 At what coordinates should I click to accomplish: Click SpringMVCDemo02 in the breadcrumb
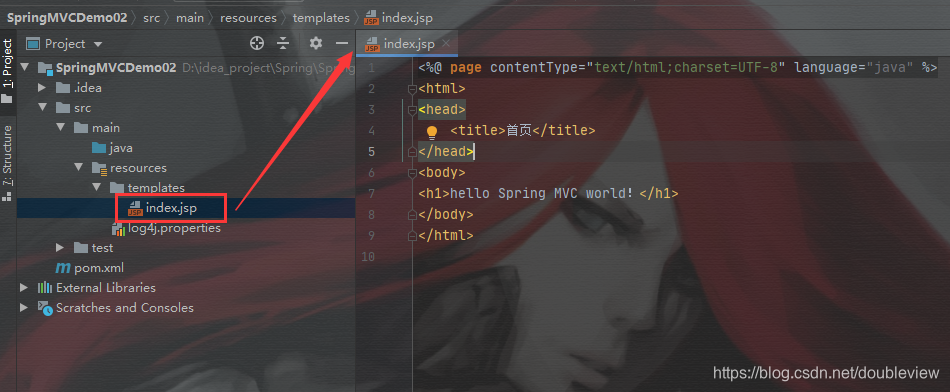67,18
